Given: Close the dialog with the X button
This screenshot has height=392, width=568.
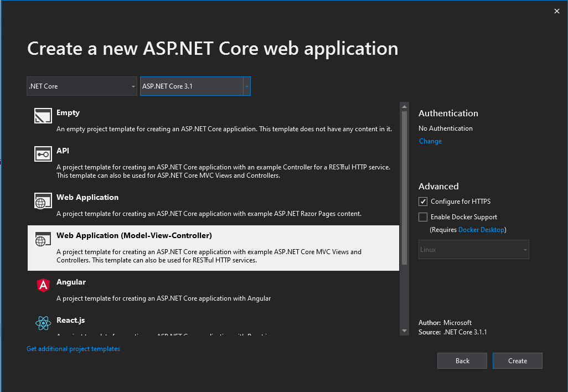Looking at the screenshot, I should [x=557, y=11].
